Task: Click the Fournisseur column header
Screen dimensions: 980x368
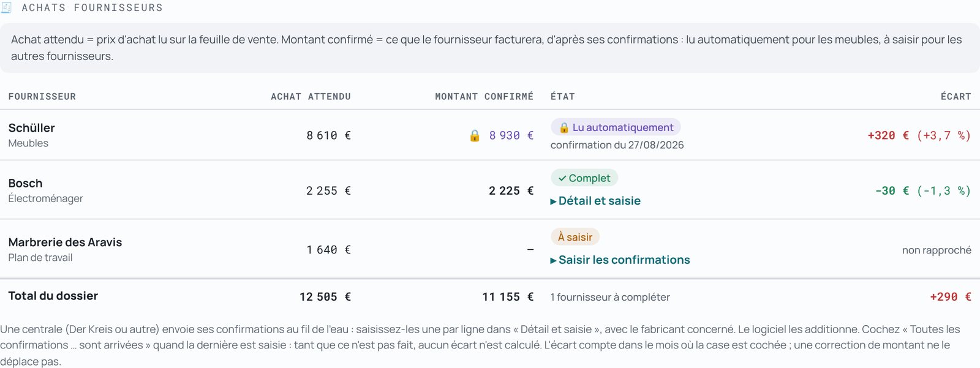Action: pyautogui.click(x=42, y=97)
